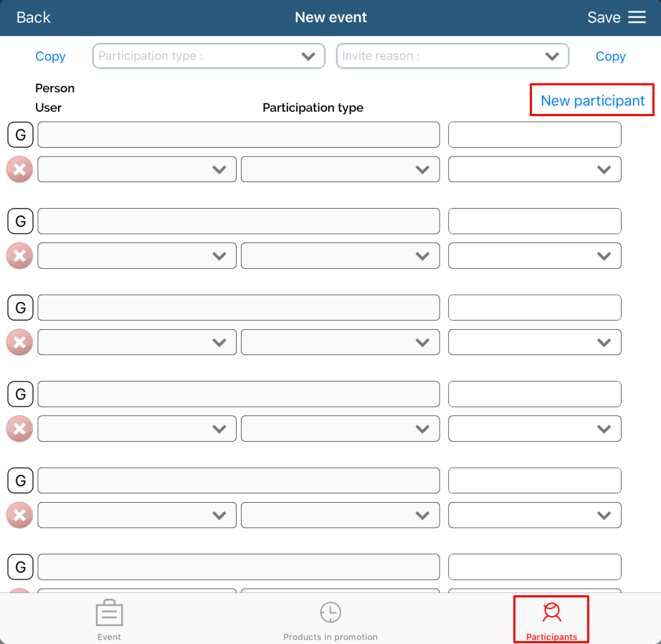Select the Participants tab
This screenshot has height=644, width=661.
[551, 620]
